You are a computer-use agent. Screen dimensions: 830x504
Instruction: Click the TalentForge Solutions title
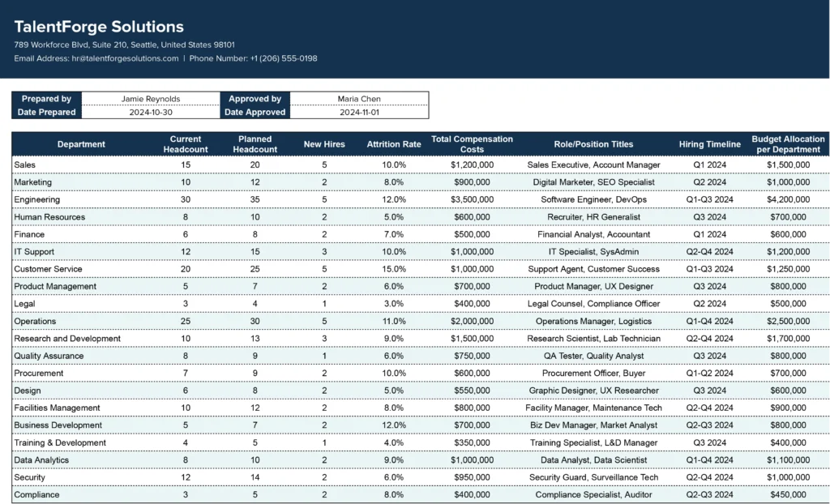[99, 27]
